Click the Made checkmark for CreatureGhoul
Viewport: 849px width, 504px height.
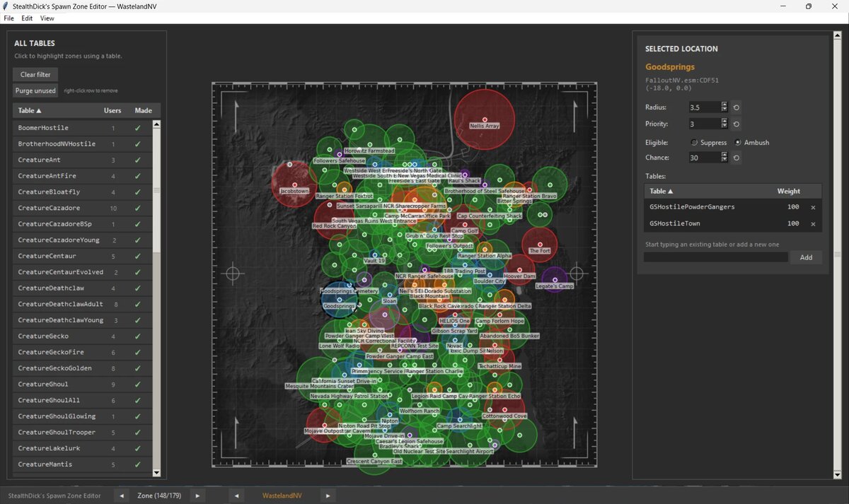138,384
